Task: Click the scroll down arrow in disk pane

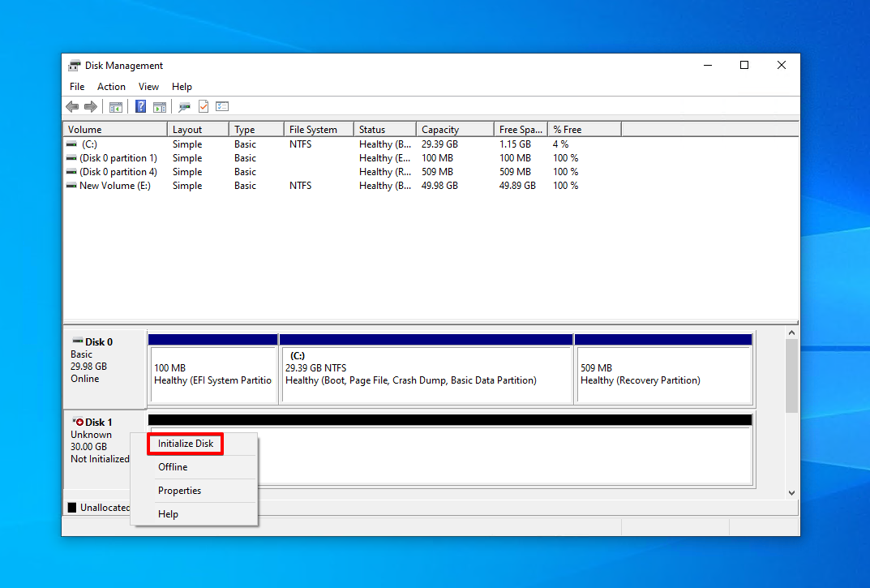Action: [792, 492]
